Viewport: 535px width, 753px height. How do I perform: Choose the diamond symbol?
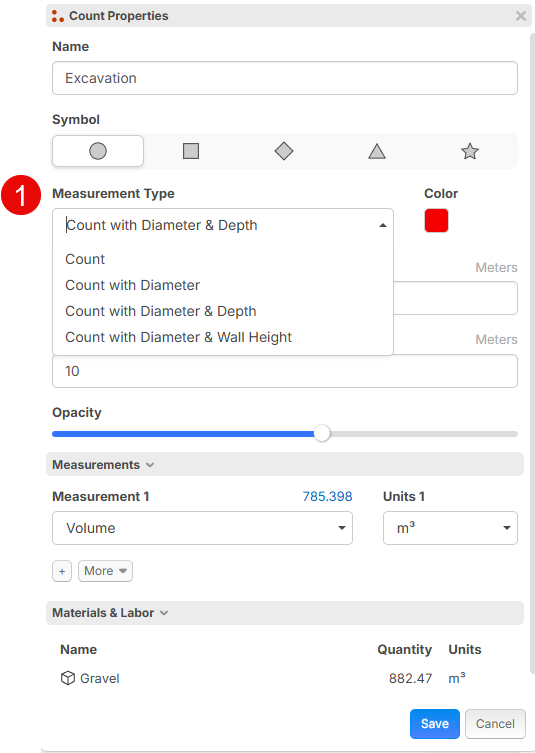point(284,151)
